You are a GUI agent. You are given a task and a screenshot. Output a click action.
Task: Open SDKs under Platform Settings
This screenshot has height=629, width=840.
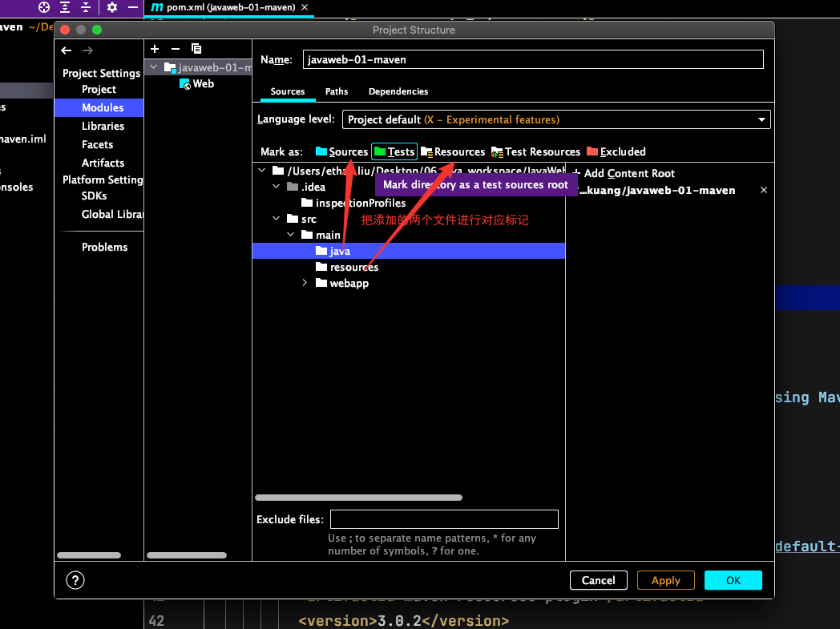tap(94, 196)
